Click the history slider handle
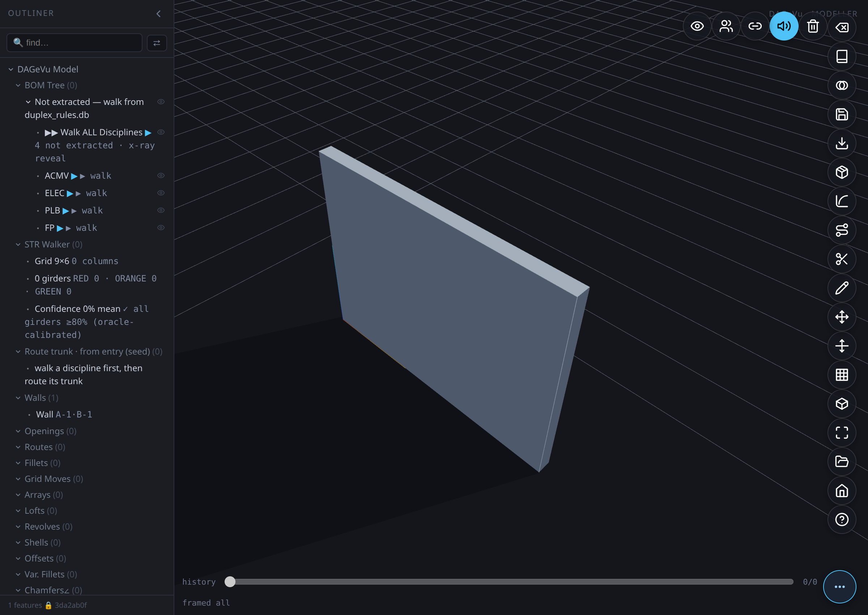The image size is (868, 615). click(x=230, y=582)
